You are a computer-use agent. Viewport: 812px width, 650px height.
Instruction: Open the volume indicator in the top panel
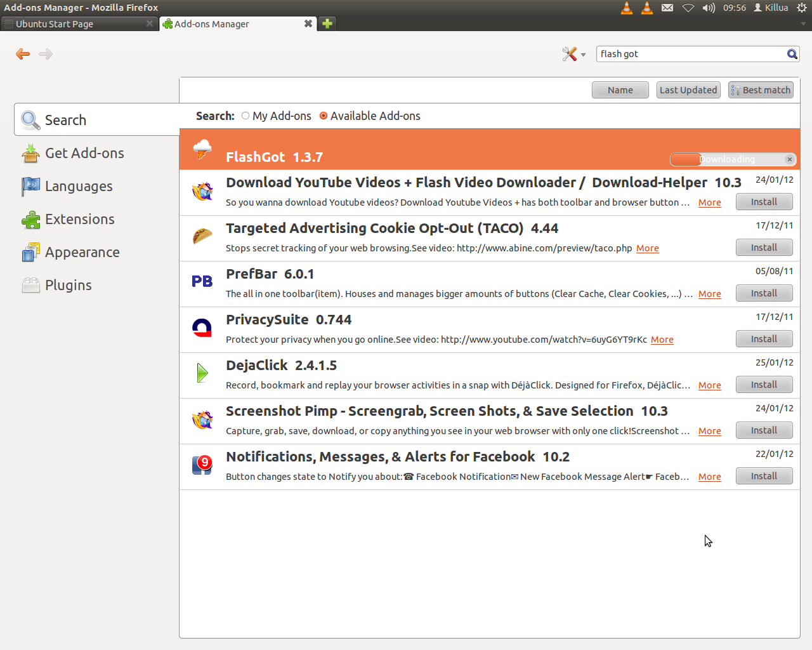click(x=709, y=8)
